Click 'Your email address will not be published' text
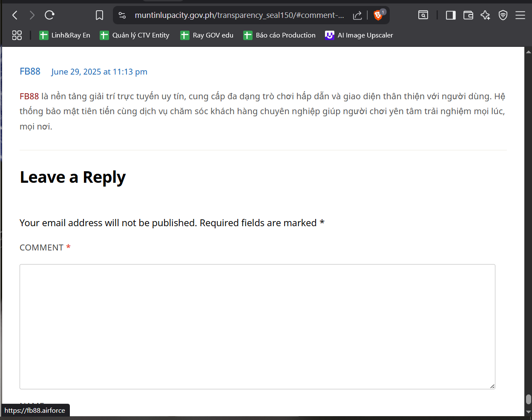 coord(108,223)
